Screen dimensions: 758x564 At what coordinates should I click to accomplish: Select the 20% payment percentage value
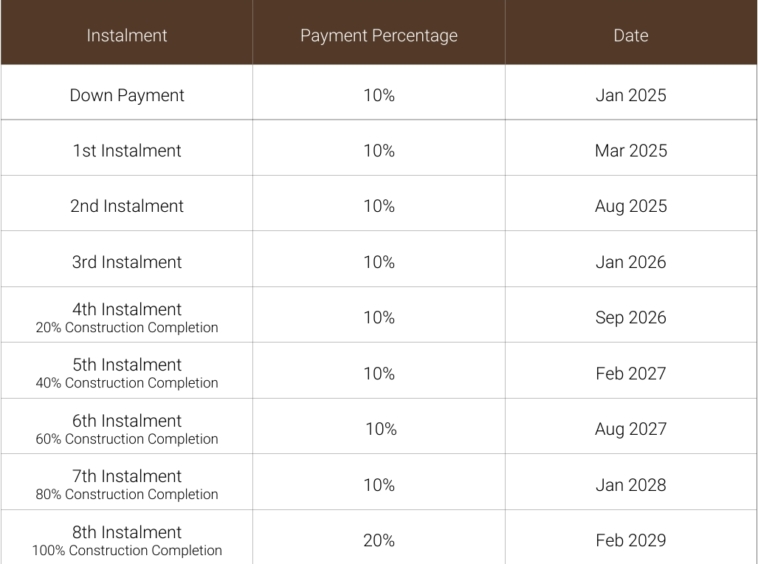(x=378, y=541)
